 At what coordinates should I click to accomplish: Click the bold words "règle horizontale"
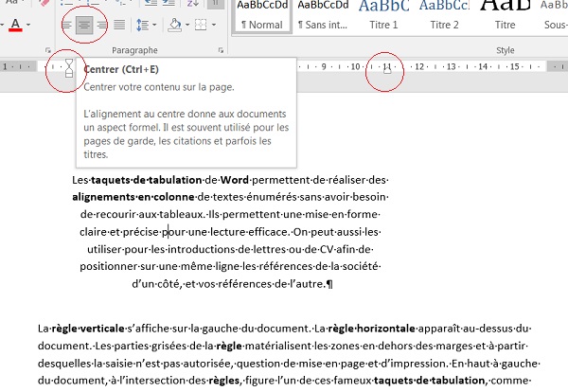coord(371,329)
